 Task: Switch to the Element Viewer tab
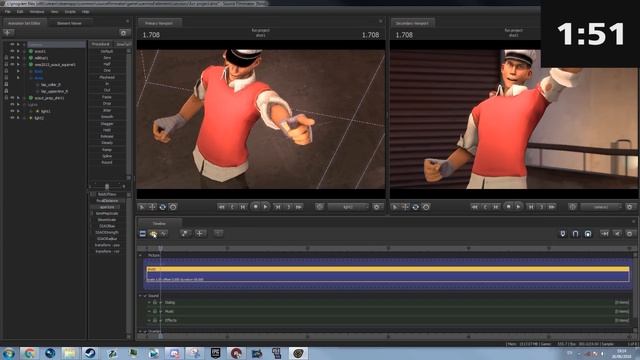[x=69, y=23]
